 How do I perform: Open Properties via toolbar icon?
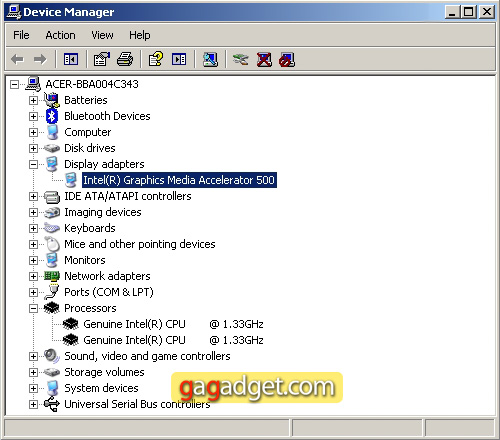[102, 60]
